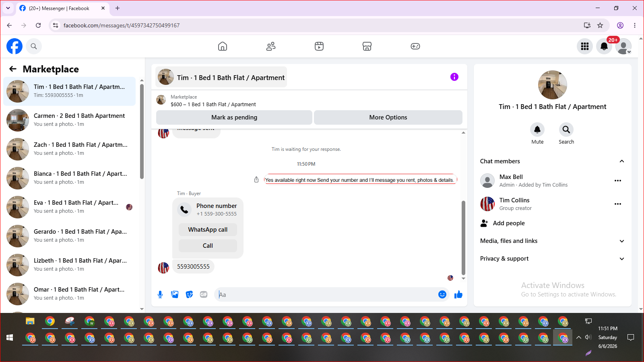This screenshot has width=644, height=362.
Task: Click the message input field
Action: (326, 294)
